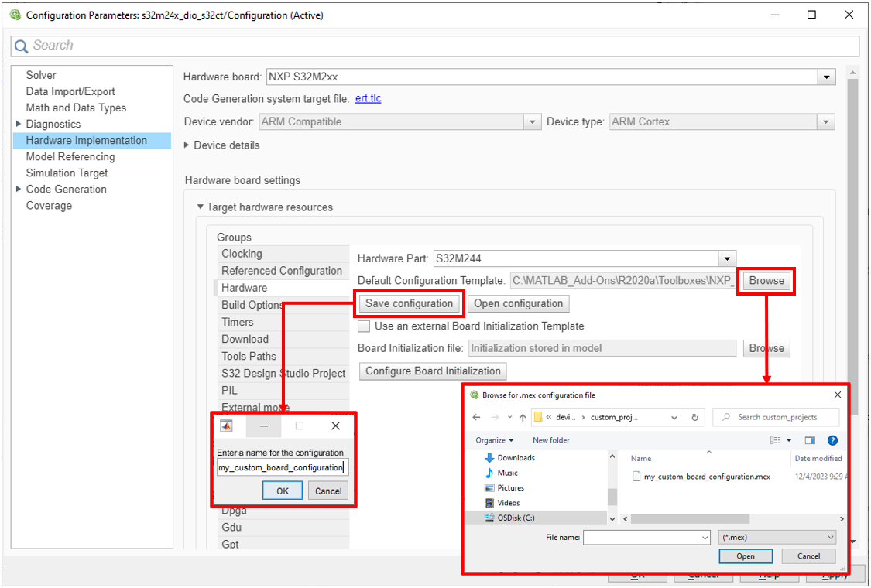The image size is (871, 588).
Task: Click Save configuration button
Action: [410, 303]
